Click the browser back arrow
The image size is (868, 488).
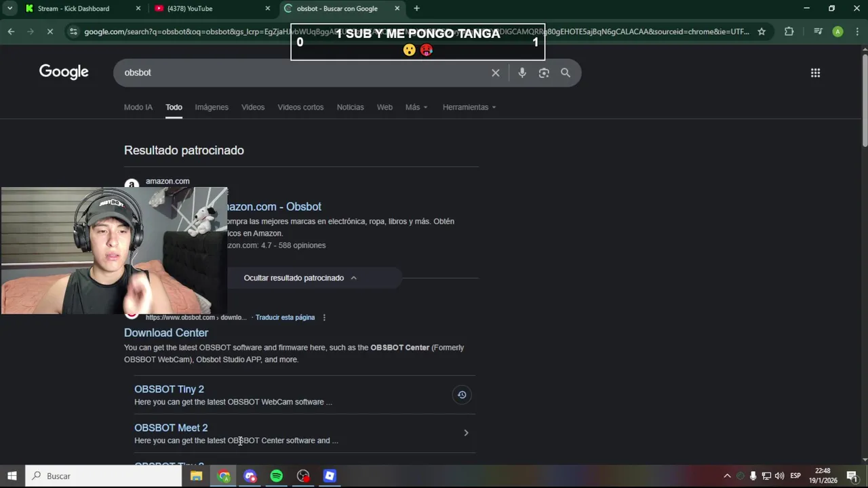point(11,31)
